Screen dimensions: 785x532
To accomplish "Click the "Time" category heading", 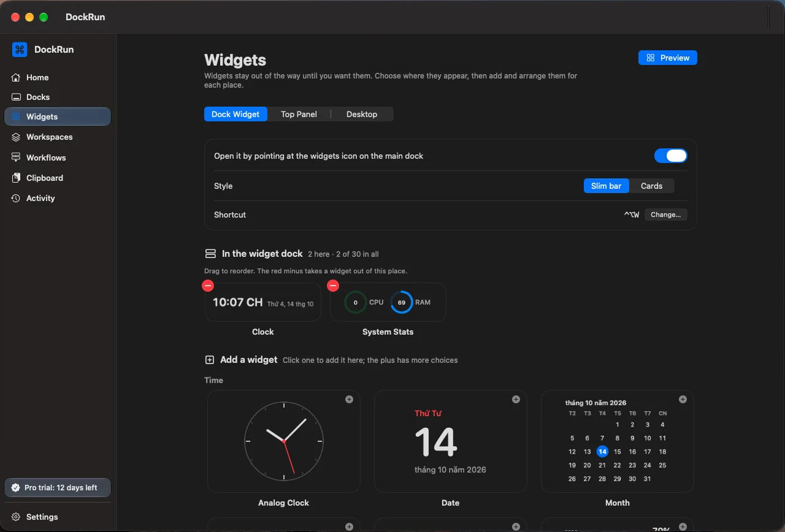I will [x=213, y=380].
